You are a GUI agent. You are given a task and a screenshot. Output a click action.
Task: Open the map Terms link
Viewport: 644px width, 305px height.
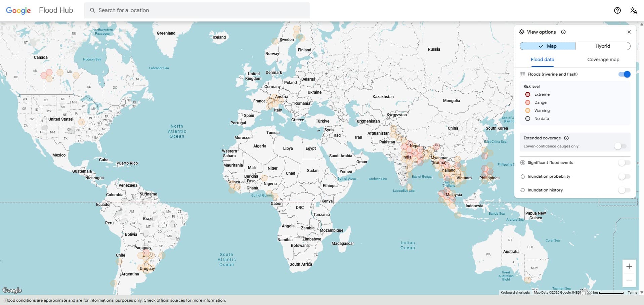point(632,293)
